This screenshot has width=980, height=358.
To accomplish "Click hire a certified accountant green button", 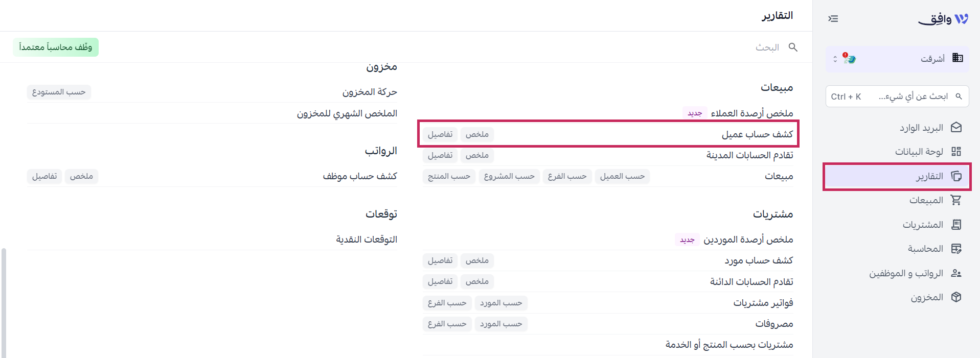I will pyautogui.click(x=56, y=47).
